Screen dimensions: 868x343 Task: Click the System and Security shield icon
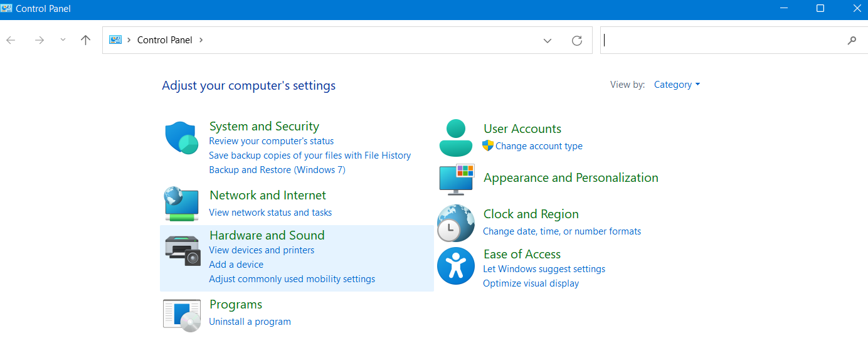point(182,139)
